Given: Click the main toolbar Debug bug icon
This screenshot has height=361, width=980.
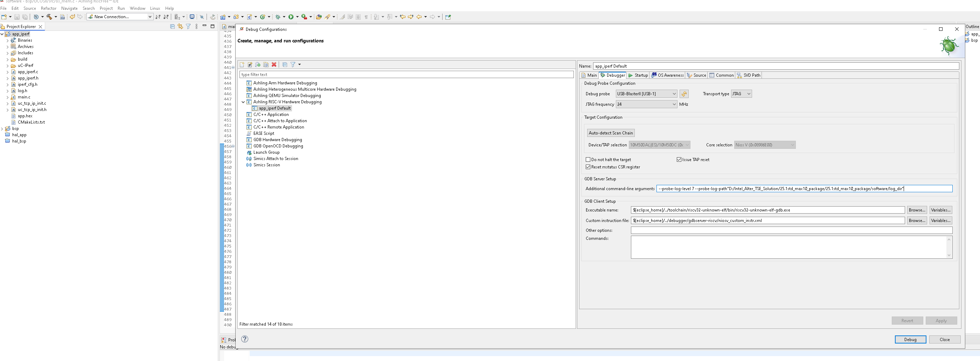Looking at the screenshot, I should [x=278, y=17].
